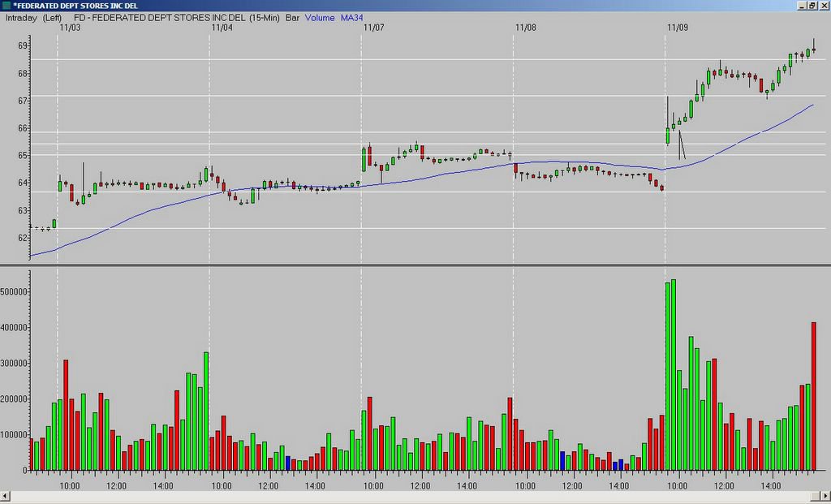831x504 pixels.
Task: Click the blue 'Volume' study label
Action: pos(320,18)
